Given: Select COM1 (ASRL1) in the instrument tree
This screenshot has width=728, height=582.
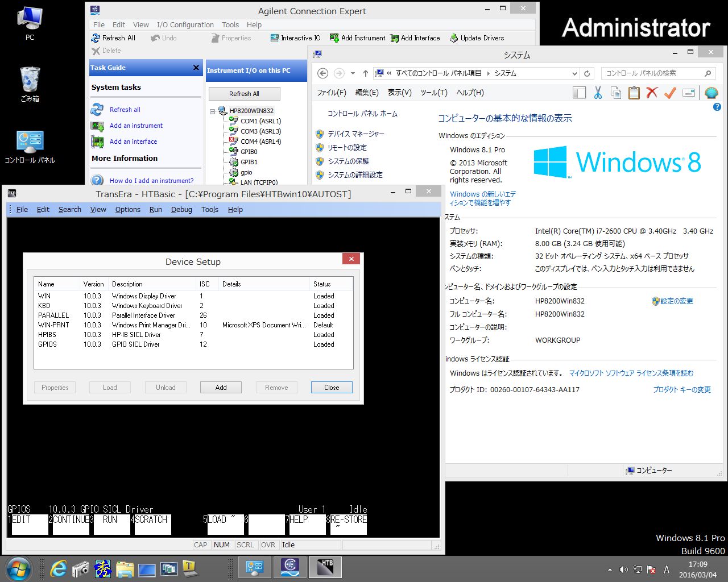Looking at the screenshot, I should click(260, 121).
